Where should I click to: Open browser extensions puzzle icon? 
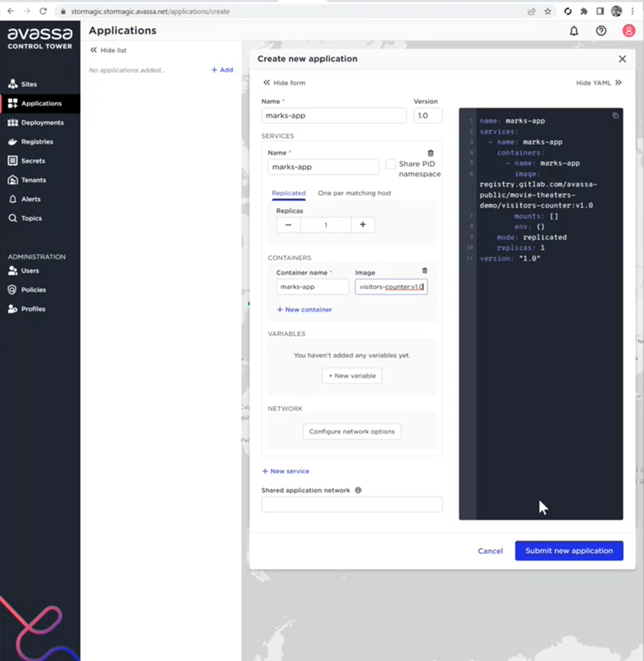click(x=584, y=11)
